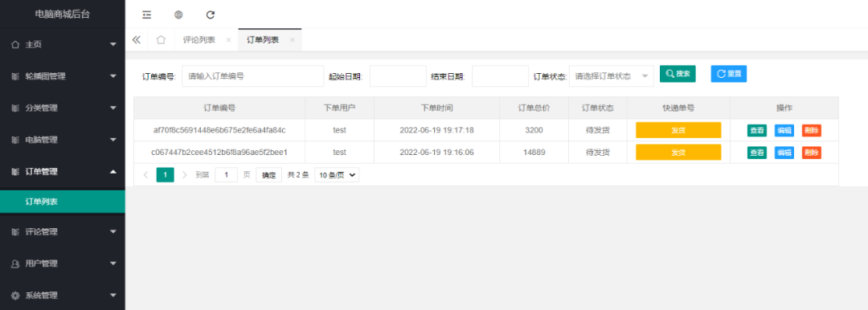
Task: Open the 订单状态 dropdown
Action: [x=611, y=75]
